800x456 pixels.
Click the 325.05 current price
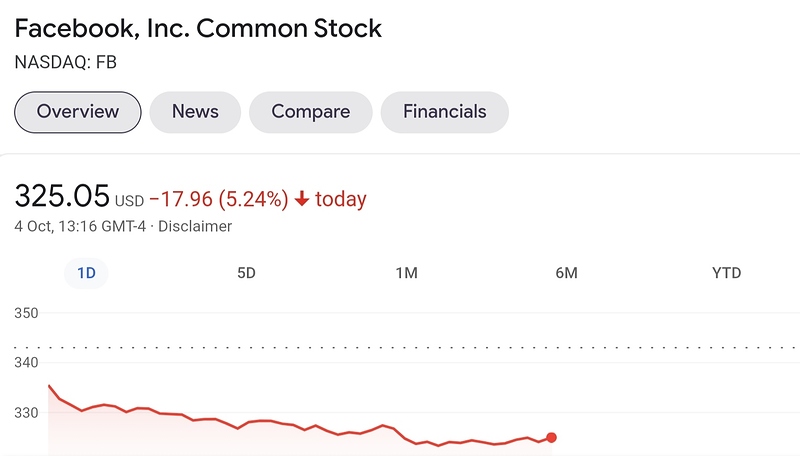tap(61, 197)
